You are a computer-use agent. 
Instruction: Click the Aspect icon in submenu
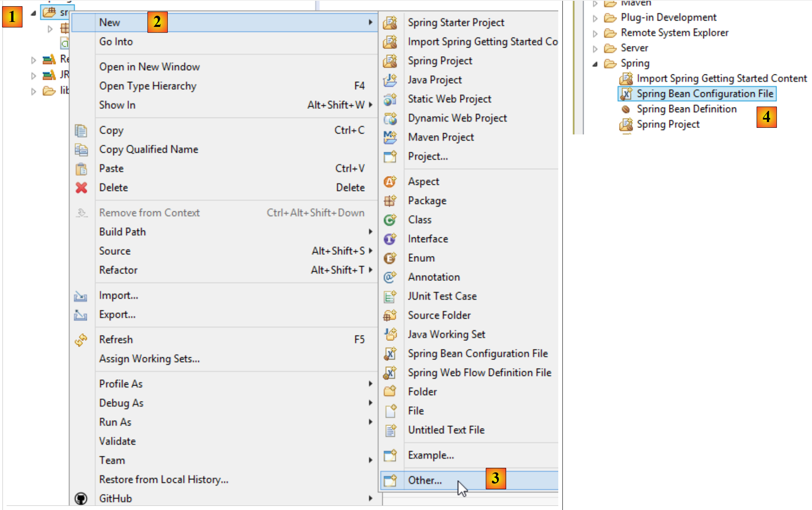click(390, 182)
